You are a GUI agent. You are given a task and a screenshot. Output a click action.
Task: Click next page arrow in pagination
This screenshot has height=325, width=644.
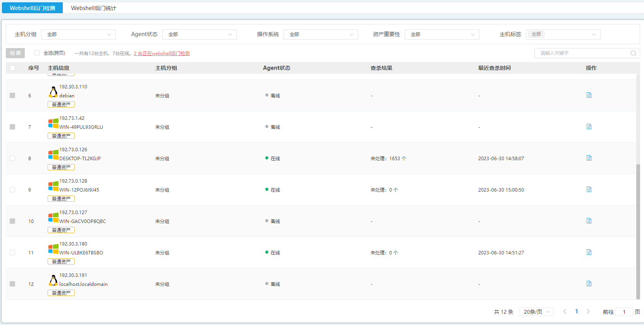[x=588, y=311]
